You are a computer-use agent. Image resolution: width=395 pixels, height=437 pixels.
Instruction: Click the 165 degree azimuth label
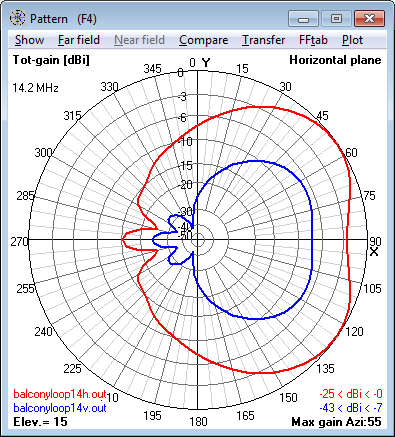click(245, 415)
